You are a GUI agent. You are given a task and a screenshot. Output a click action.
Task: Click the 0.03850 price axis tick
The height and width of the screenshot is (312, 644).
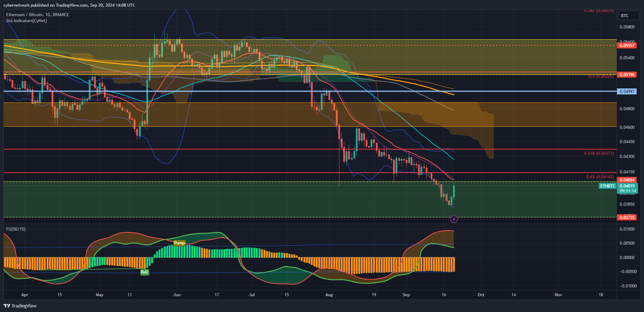(627, 204)
